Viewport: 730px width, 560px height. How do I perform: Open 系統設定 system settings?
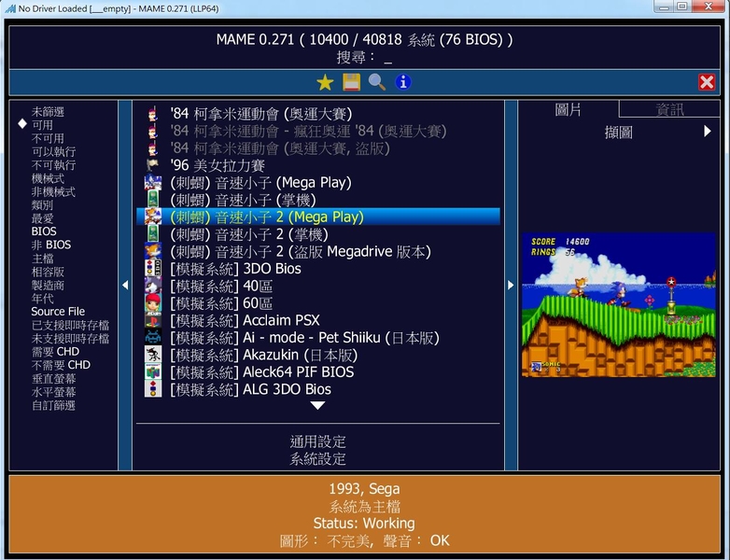coord(317,459)
